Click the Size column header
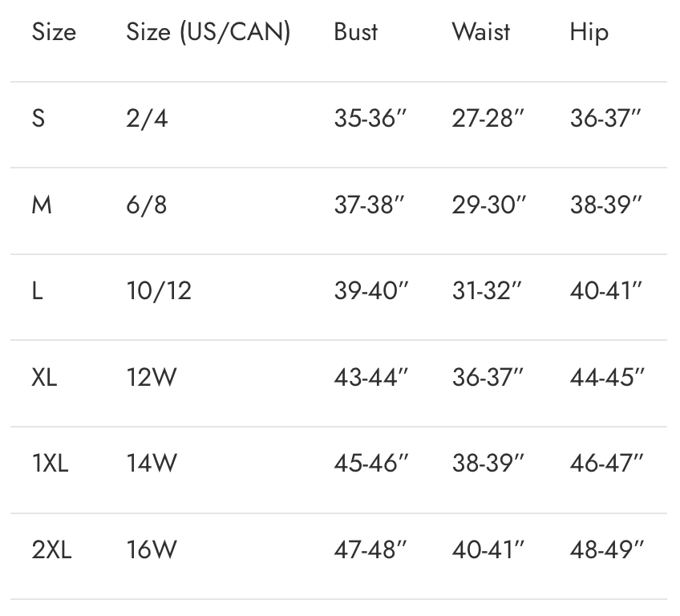680x616 pixels. pos(54,32)
